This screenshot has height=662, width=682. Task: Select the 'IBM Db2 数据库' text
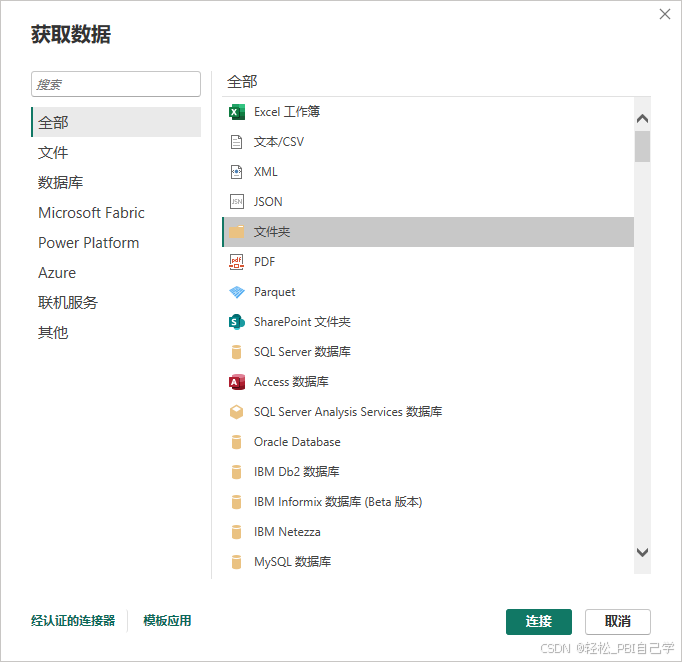pyautogui.click(x=297, y=472)
